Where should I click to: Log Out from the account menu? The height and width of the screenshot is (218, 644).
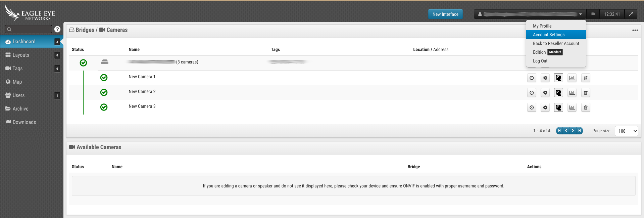(556, 61)
